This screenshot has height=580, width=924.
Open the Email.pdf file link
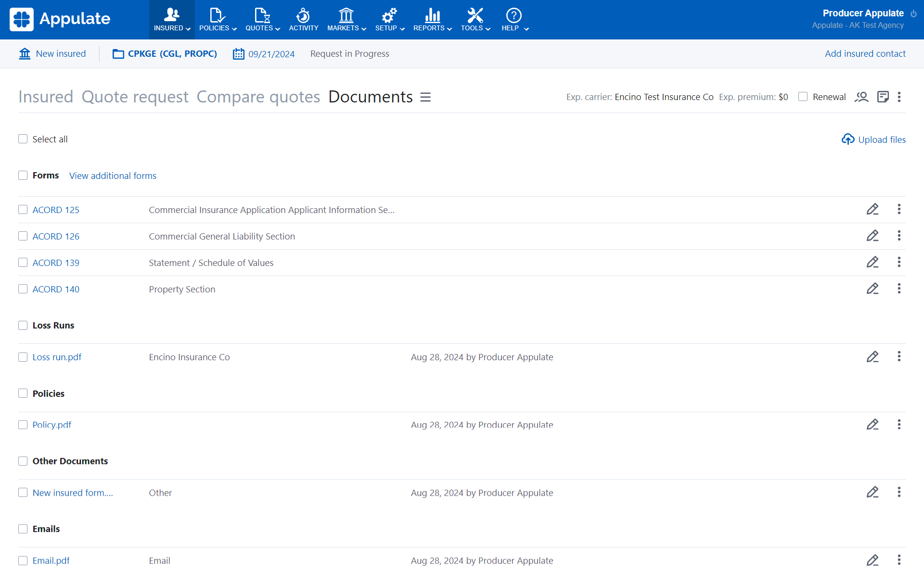(x=51, y=561)
